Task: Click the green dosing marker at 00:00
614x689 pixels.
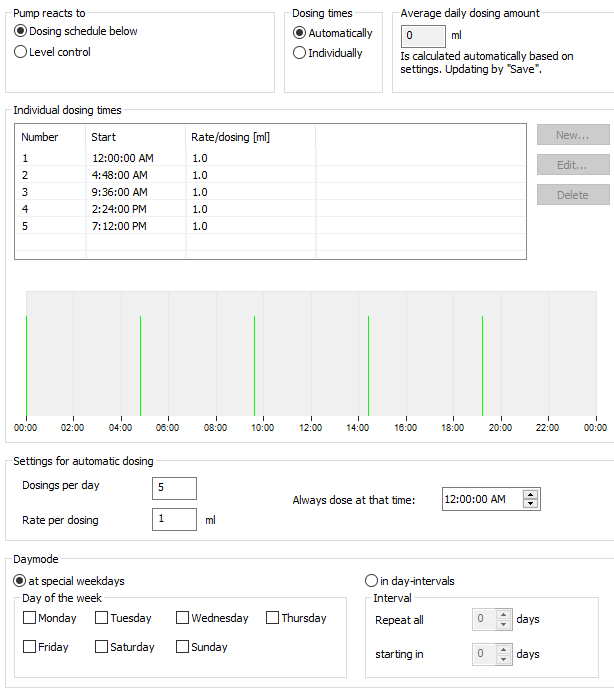Action: point(26,366)
